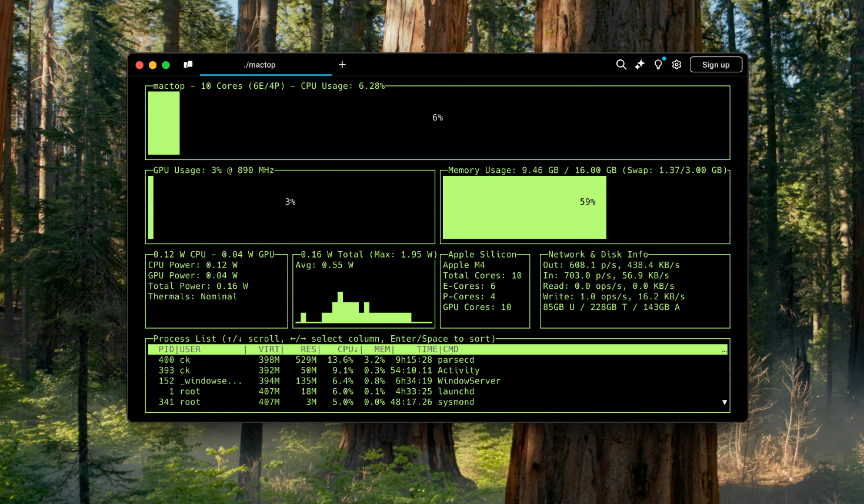Click the TIME column header

coord(426,349)
